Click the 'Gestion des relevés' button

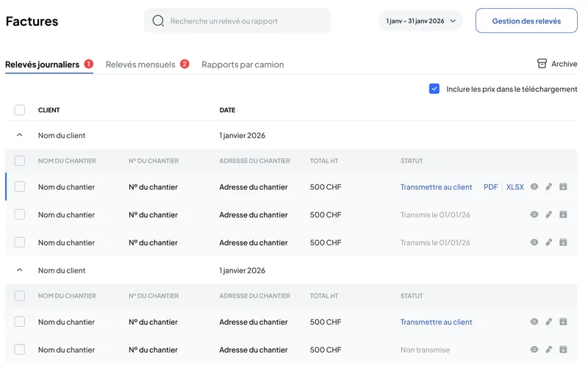(526, 21)
